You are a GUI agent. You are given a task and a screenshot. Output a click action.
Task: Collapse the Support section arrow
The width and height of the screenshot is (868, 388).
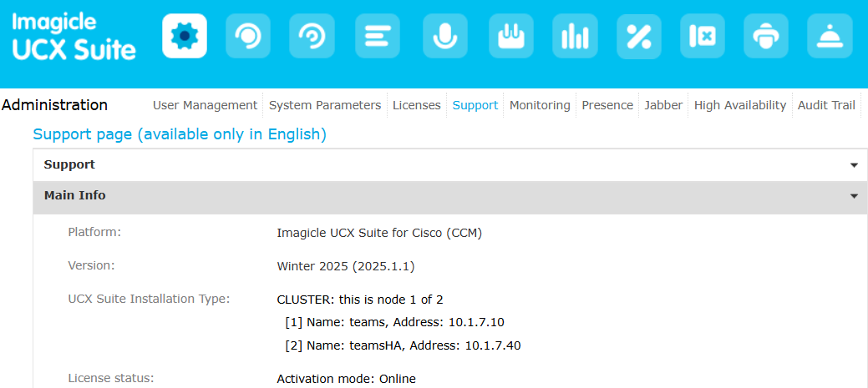(854, 165)
